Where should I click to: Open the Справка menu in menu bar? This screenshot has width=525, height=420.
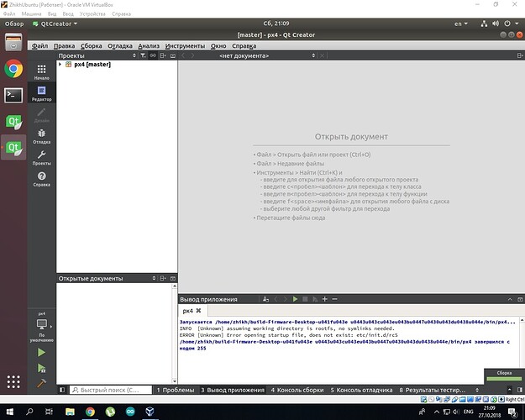(x=244, y=46)
